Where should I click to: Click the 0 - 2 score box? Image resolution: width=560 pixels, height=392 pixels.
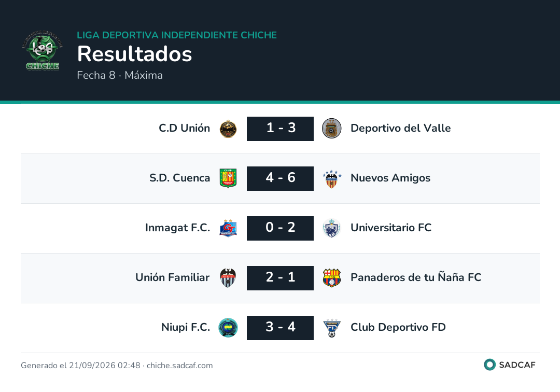point(280,228)
